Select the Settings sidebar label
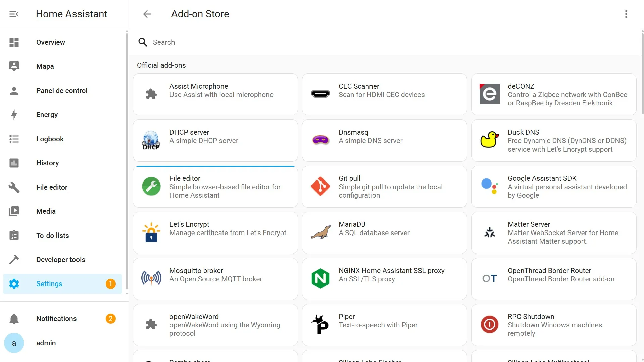 pos(49,284)
